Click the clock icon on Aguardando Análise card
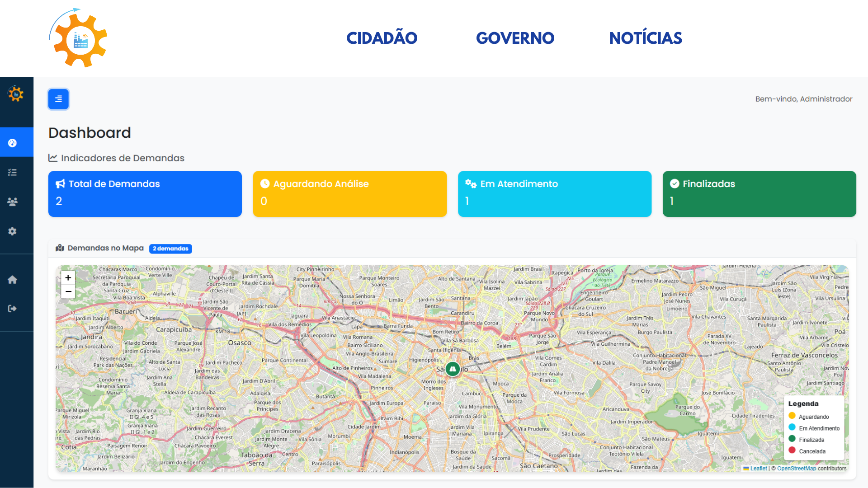 click(x=264, y=183)
